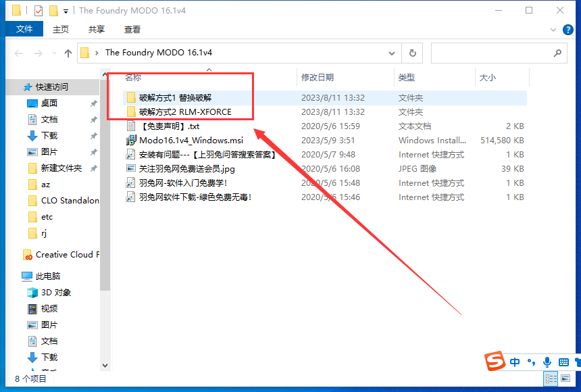Switch to thumbnail view in the status bar
Viewport: 581px width, 392px height.
565,379
